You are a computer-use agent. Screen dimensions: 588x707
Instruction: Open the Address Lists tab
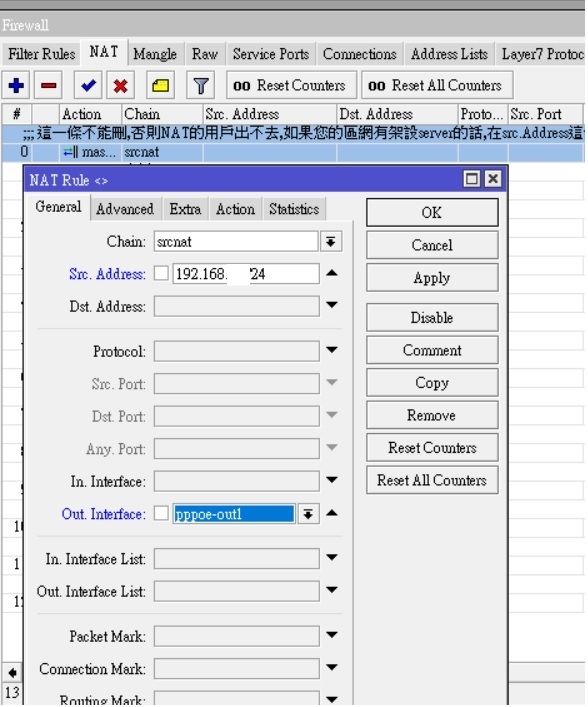(449, 54)
